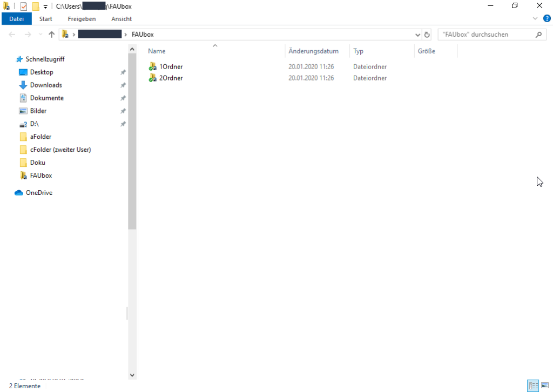The height and width of the screenshot is (392, 553).
Task: Open Downloads in Schnellzugriff
Action: tap(45, 85)
